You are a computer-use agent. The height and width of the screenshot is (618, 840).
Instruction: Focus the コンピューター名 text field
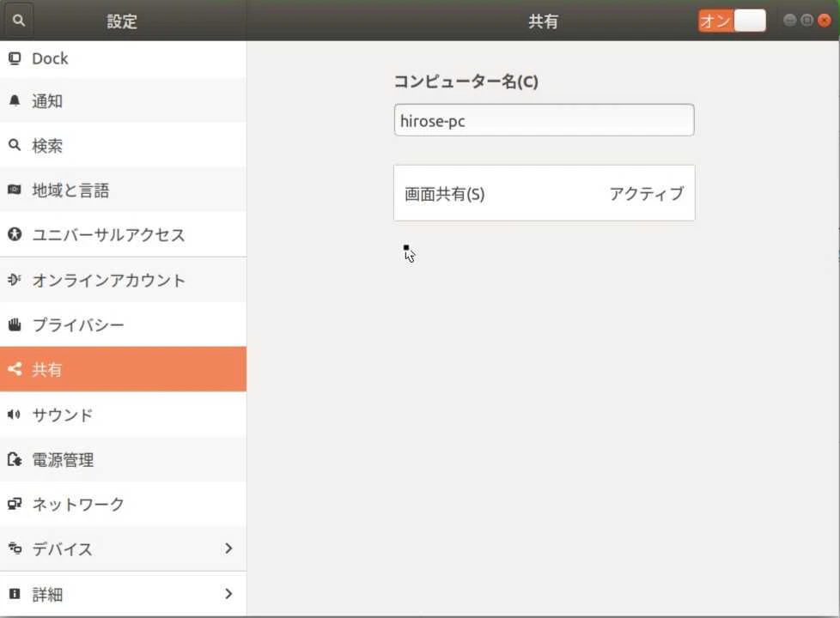(545, 120)
